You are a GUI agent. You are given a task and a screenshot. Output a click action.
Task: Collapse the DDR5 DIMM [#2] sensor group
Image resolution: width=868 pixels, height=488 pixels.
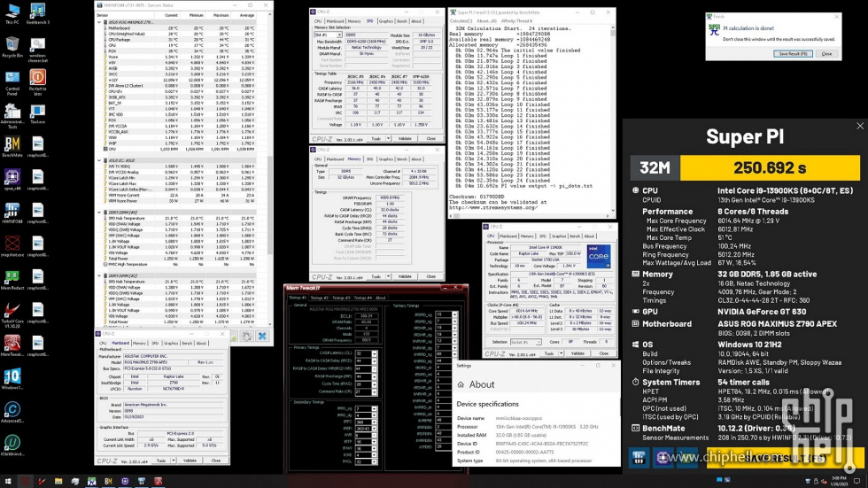pyautogui.click(x=99, y=275)
